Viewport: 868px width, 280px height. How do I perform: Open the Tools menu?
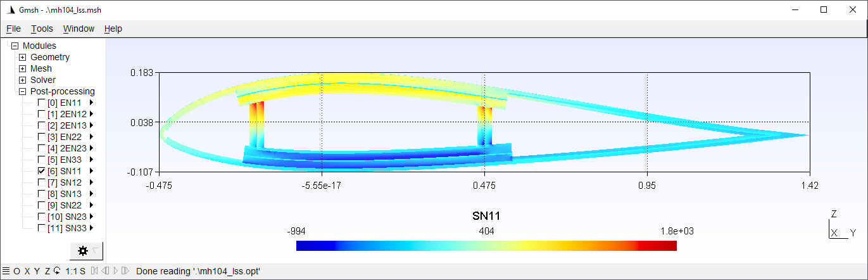pos(42,29)
